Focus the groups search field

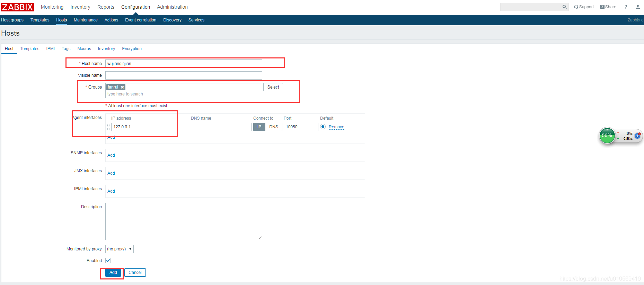[x=184, y=94]
